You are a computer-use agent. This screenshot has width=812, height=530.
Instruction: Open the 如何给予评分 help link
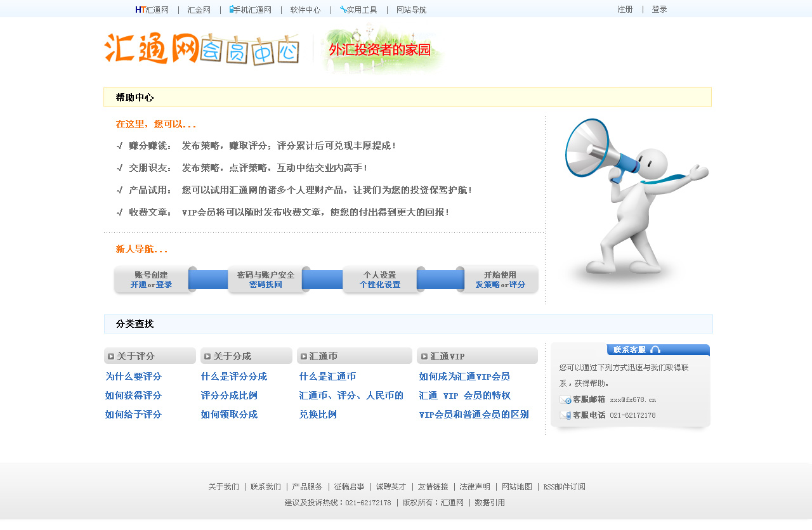point(133,415)
